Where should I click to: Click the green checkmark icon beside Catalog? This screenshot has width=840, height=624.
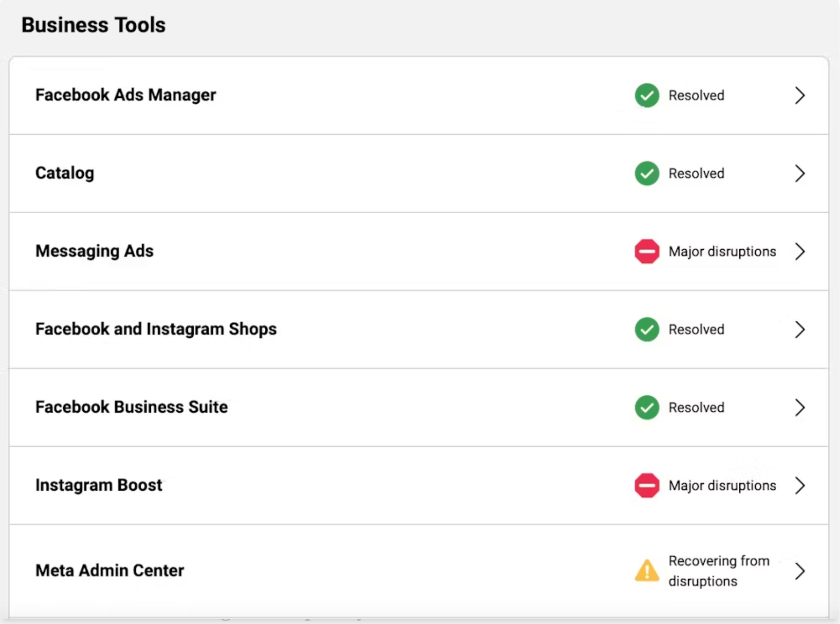tap(647, 173)
